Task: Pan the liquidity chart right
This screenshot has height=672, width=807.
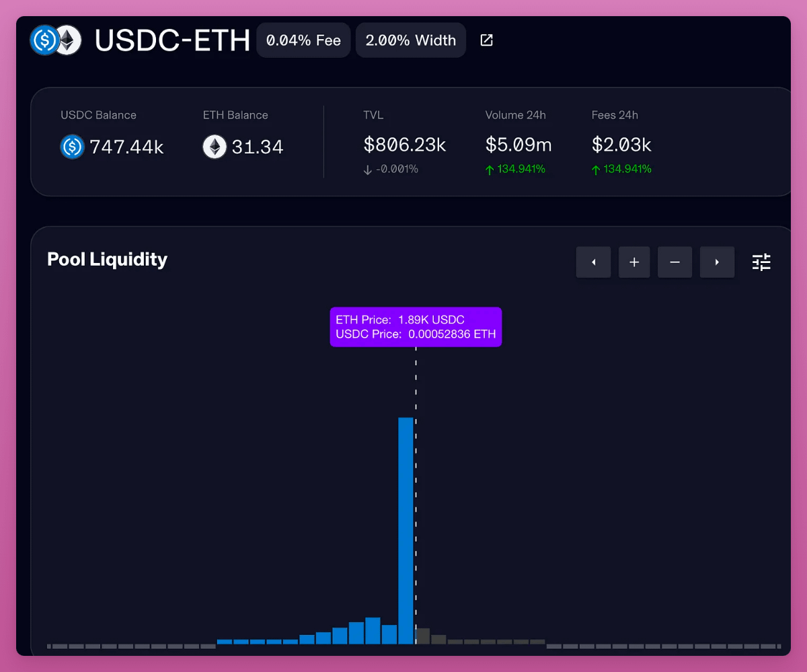Action: pyautogui.click(x=717, y=262)
